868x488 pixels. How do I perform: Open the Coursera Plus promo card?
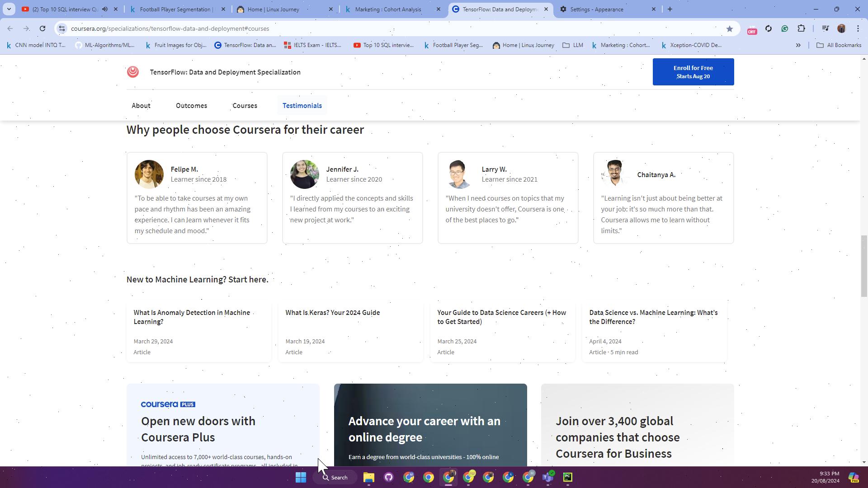[223, 425]
